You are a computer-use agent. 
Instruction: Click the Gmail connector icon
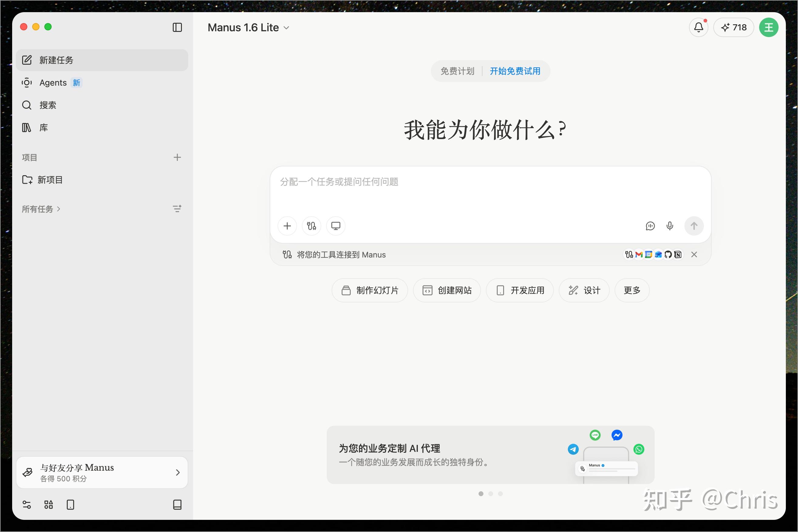[x=639, y=254]
